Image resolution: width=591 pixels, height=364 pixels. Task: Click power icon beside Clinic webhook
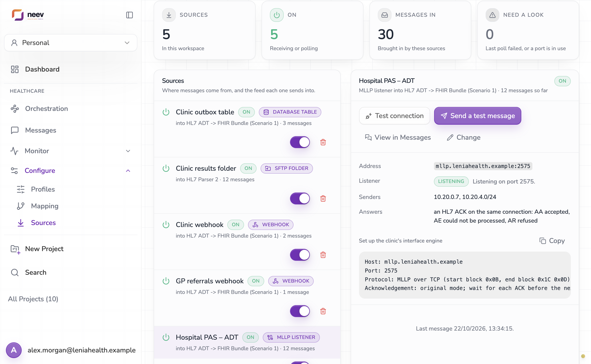(166, 225)
